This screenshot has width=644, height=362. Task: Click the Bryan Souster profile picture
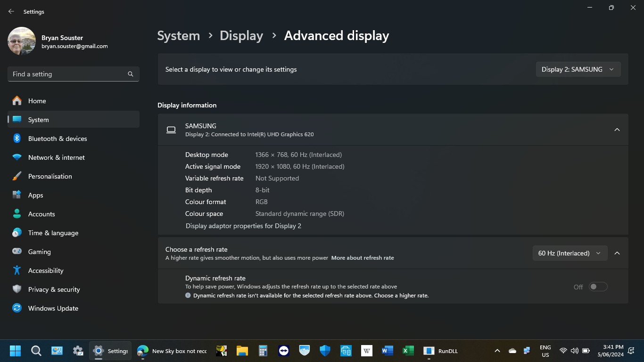click(x=22, y=41)
